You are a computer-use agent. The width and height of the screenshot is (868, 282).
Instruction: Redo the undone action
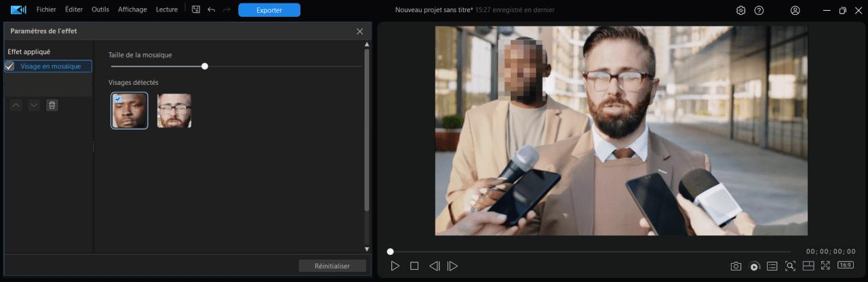226,9
